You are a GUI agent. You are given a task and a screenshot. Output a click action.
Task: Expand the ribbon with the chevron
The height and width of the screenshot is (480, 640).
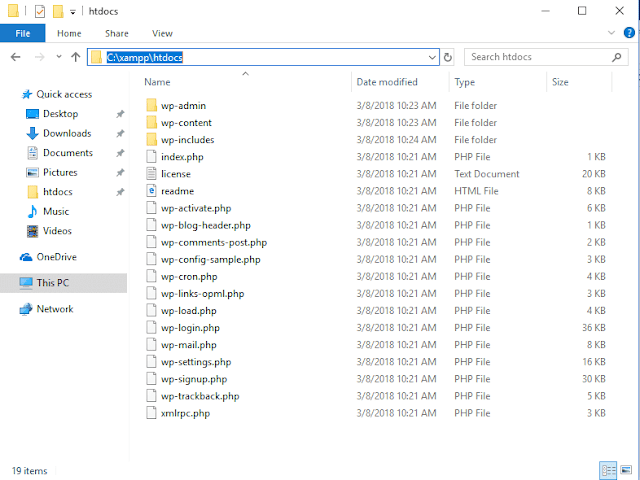[611, 33]
